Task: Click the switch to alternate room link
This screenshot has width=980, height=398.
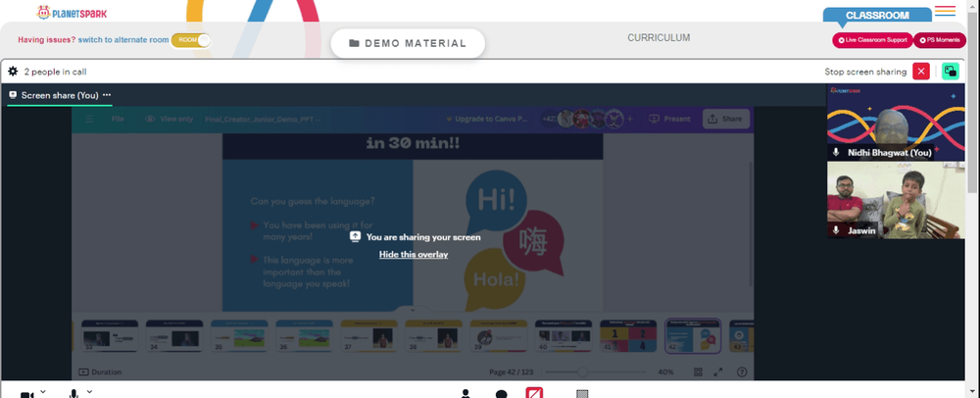Action: [123, 40]
